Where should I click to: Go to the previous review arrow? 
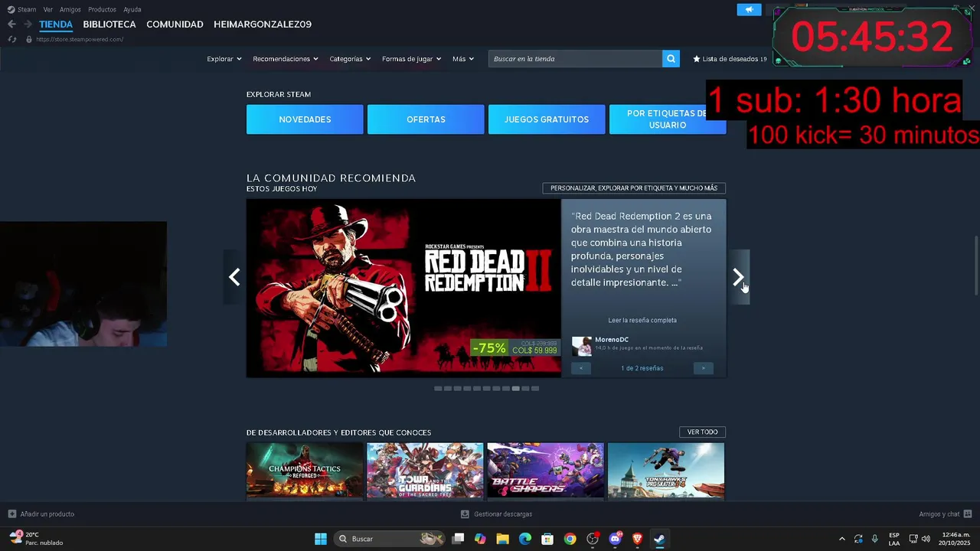581,368
